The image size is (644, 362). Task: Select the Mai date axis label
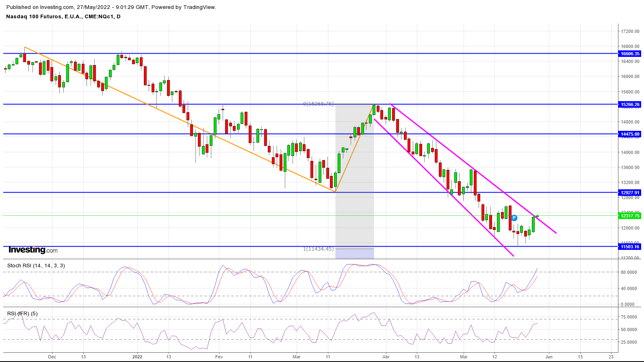464,357
